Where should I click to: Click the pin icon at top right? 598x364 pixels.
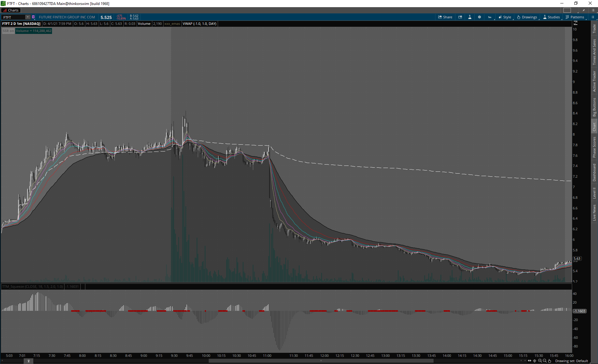[584, 10]
